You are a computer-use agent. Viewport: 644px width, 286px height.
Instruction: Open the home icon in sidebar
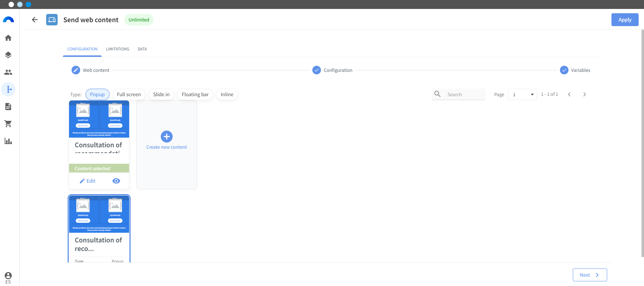point(8,38)
